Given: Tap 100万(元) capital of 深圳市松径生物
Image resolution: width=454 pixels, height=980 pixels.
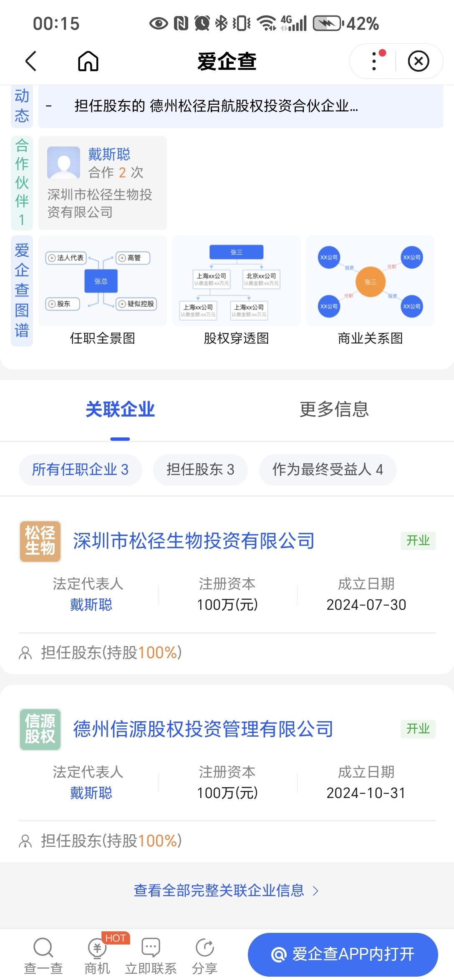Looking at the screenshot, I should click(227, 605).
